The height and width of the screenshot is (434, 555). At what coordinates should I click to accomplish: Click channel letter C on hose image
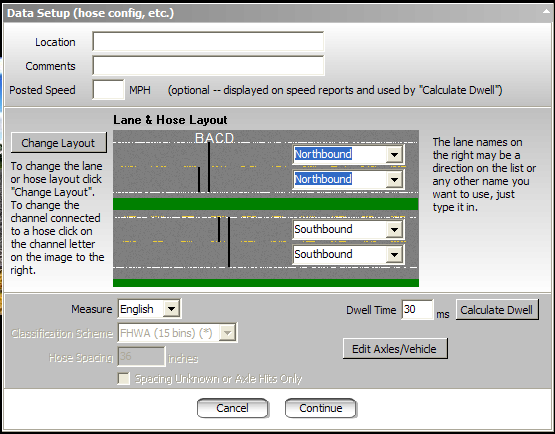pos(219,138)
